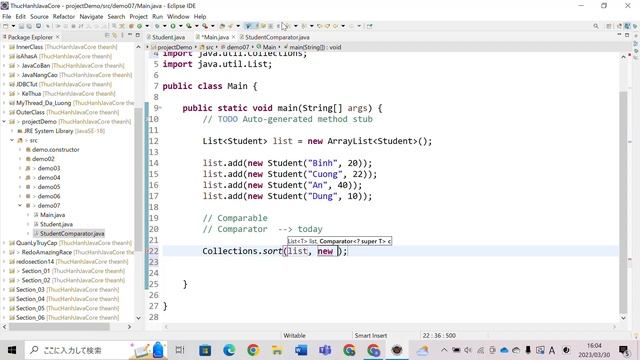640x360 pixels.
Task: Click the Package Explorer horizontal scrollbar
Action: tap(59, 327)
